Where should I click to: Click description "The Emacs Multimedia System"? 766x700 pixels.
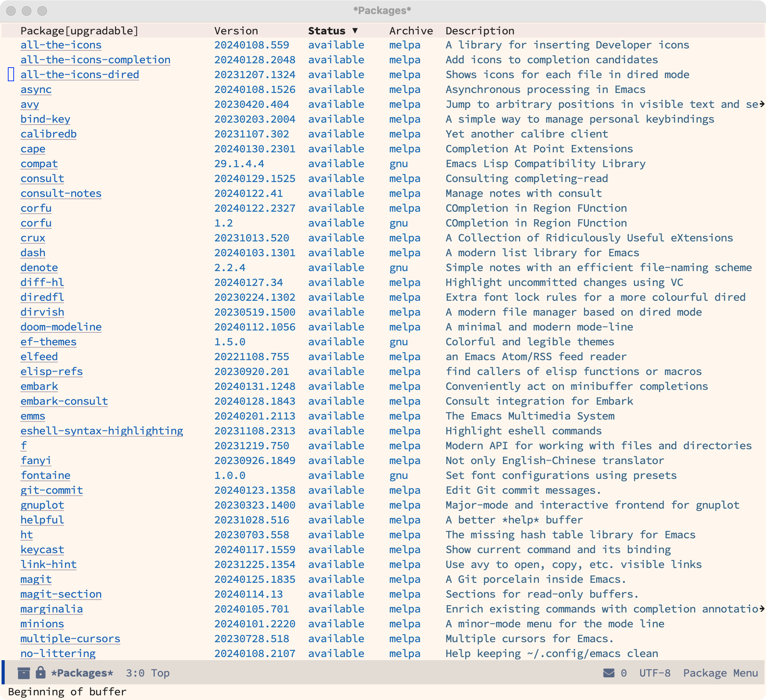[530, 416]
